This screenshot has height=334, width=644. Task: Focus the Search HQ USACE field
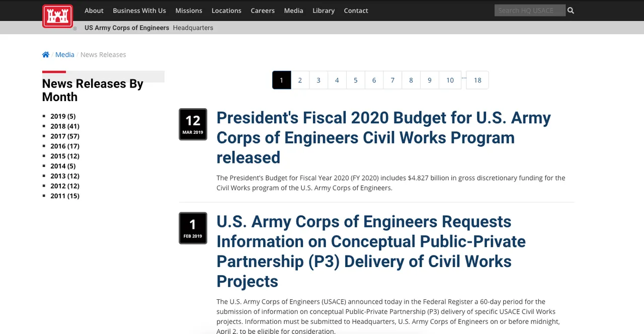tap(530, 10)
